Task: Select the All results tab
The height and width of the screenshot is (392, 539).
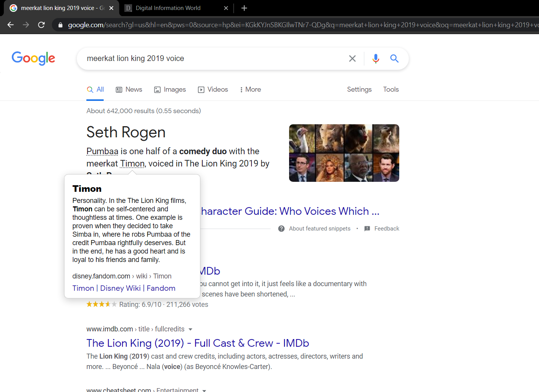Action: click(x=95, y=89)
